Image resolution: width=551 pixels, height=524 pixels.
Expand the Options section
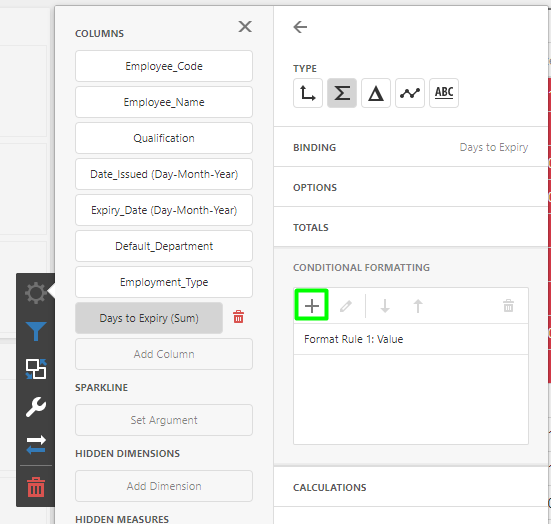[x=410, y=187]
